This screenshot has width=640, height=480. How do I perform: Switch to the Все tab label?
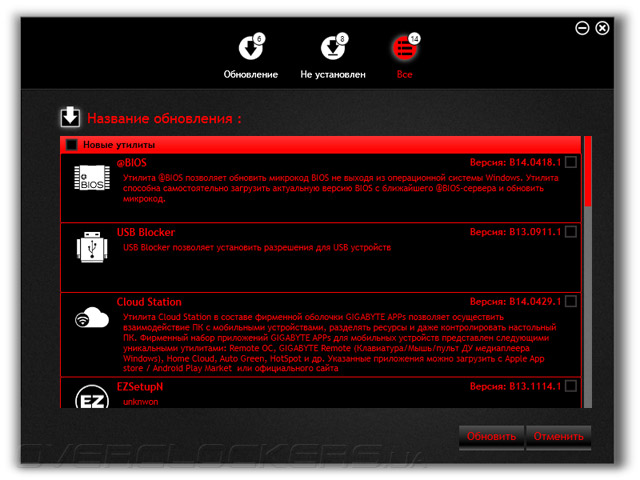point(404,74)
